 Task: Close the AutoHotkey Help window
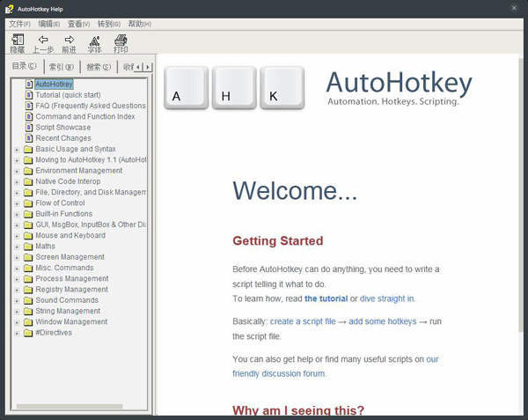point(514,8)
